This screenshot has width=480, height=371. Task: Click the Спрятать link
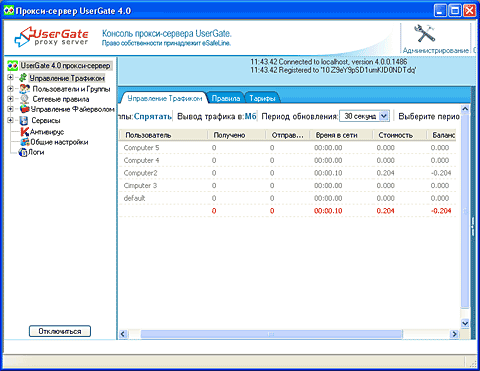[153, 116]
